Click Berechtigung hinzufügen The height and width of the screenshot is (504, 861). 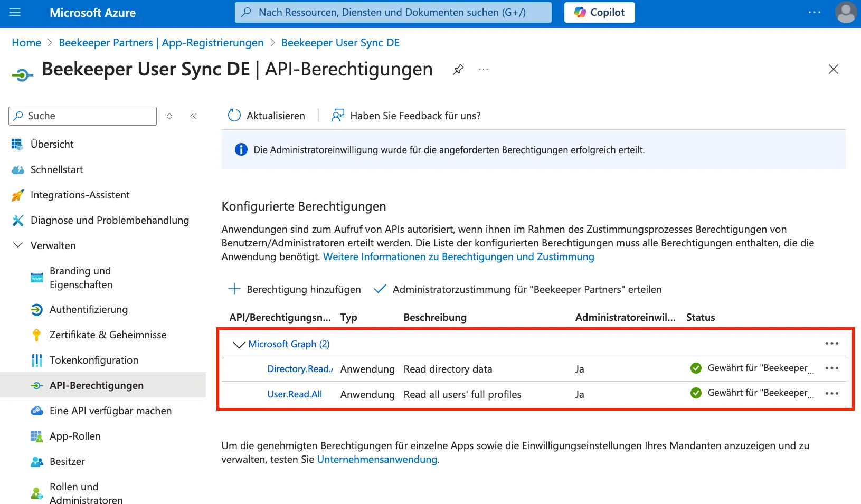coord(295,289)
